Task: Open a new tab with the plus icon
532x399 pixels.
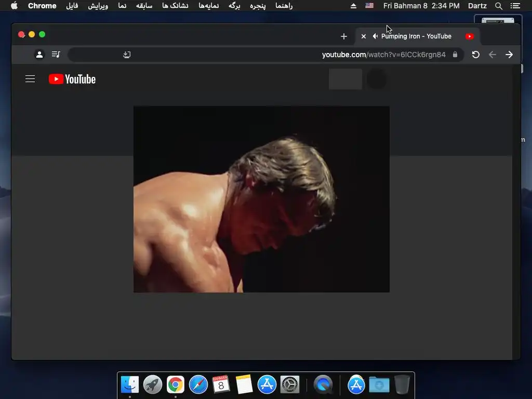Action: click(344, 36)
